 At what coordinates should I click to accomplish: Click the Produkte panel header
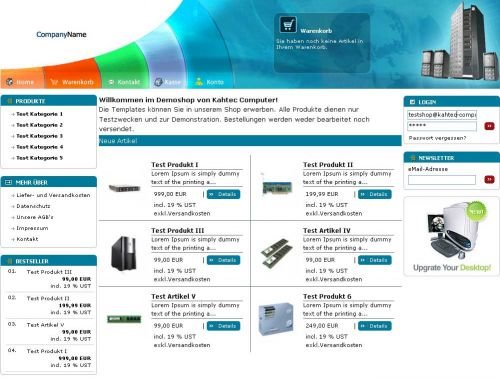pos(49,101)
